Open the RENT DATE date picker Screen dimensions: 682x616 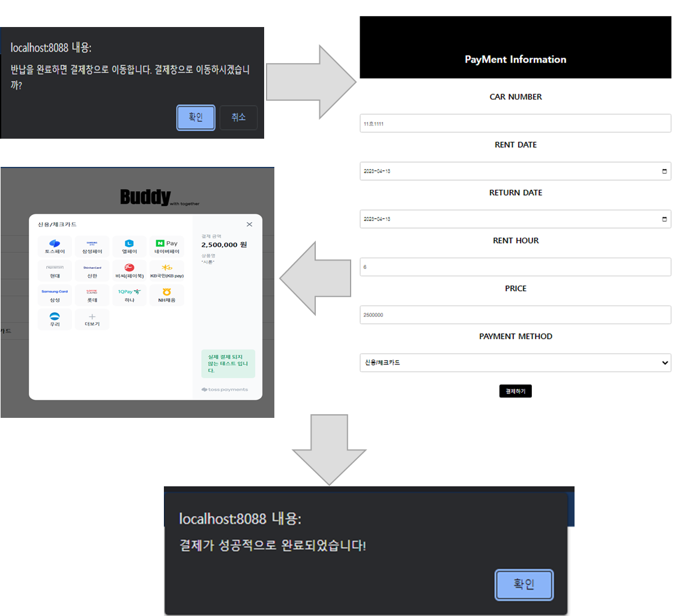coord(664,171)
